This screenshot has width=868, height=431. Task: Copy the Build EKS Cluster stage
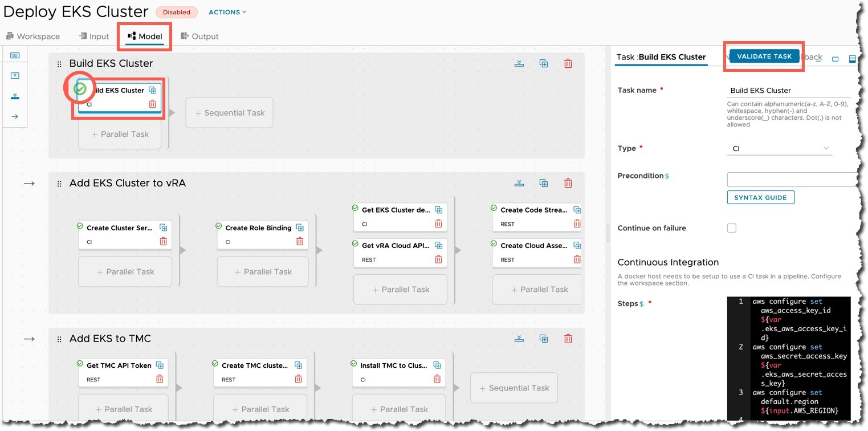pyautogui.click(x=544, y=63)
